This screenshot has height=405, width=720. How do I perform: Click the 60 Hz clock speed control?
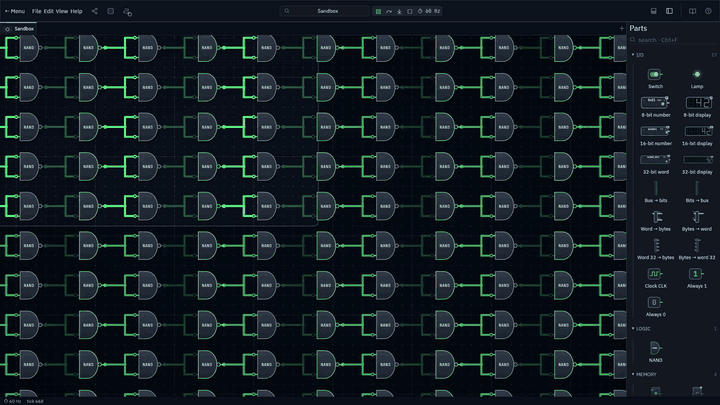[x=429, y=11]
